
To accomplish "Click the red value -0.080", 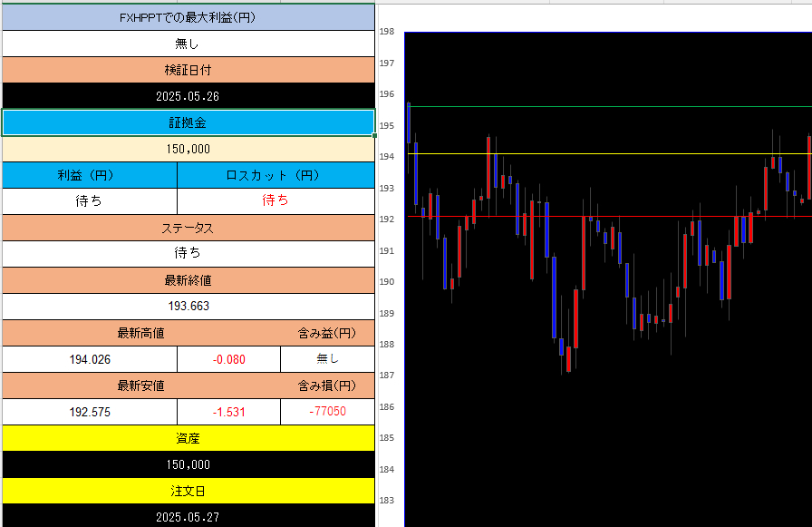I will (x=229, y=359).
